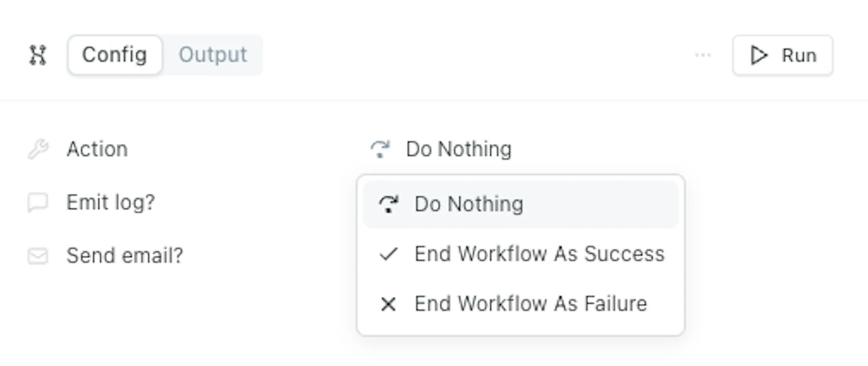Viewport: 868px width, 366px height.
Task: Click the play triangle icon in Run button
Action: tap(758, 55)
